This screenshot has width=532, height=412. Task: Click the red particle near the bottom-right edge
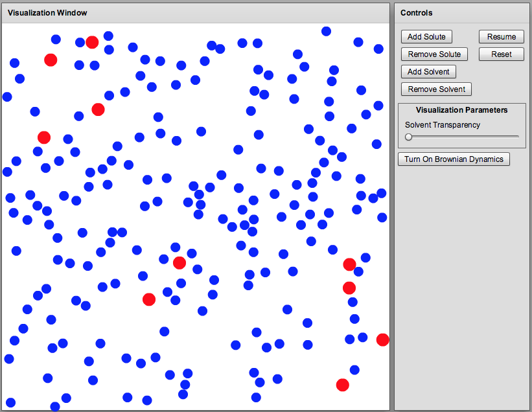coord(382,339)
